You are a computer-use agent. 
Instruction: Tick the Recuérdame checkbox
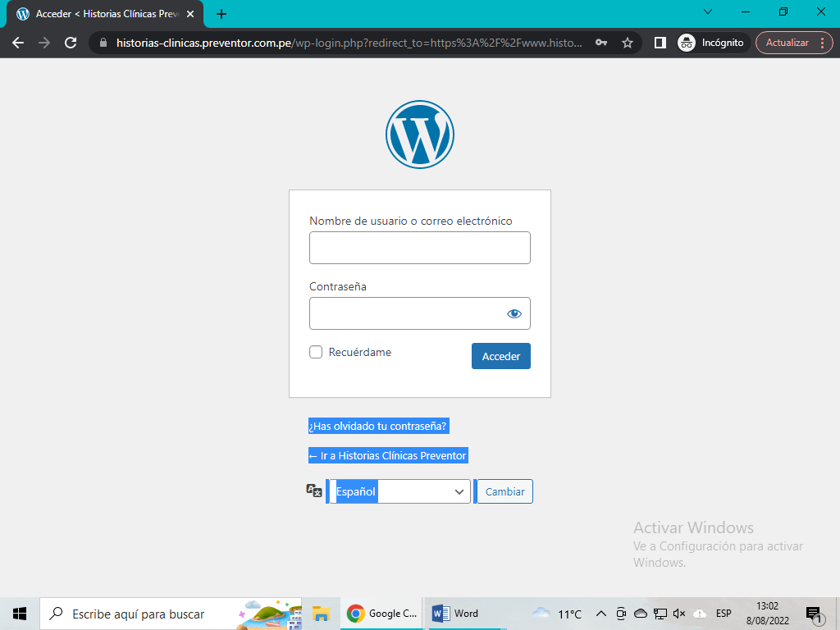click(x=316, y=352)
